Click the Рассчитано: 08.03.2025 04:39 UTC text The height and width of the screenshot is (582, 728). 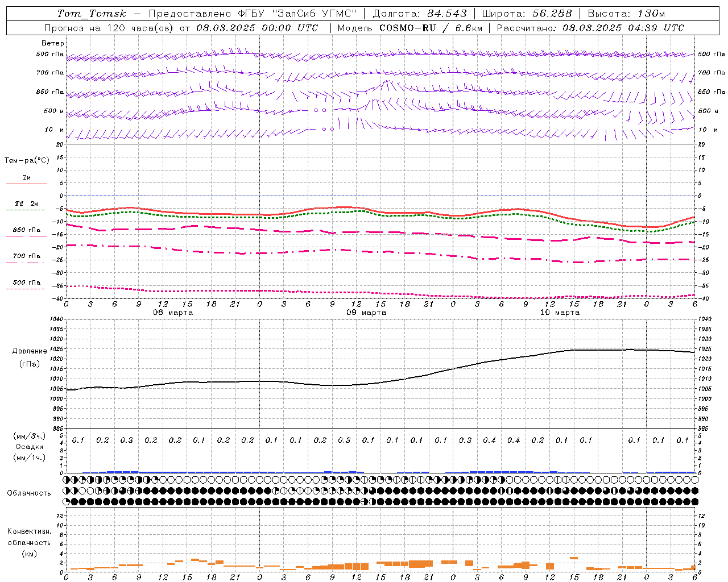tap(590, 28)
